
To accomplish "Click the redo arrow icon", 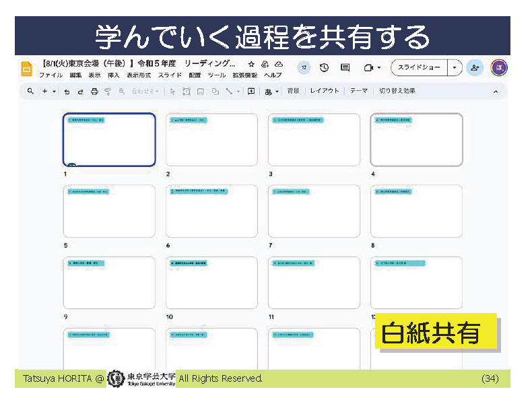I will coord(80,92).
